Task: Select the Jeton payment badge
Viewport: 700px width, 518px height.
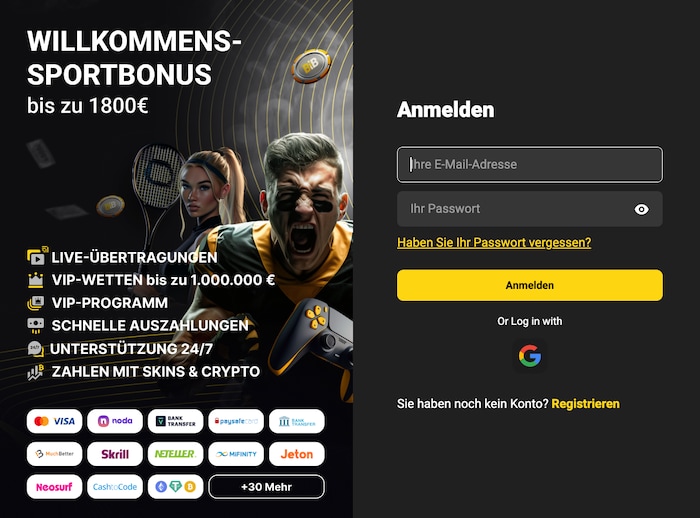Action: (x=297, y=454)
